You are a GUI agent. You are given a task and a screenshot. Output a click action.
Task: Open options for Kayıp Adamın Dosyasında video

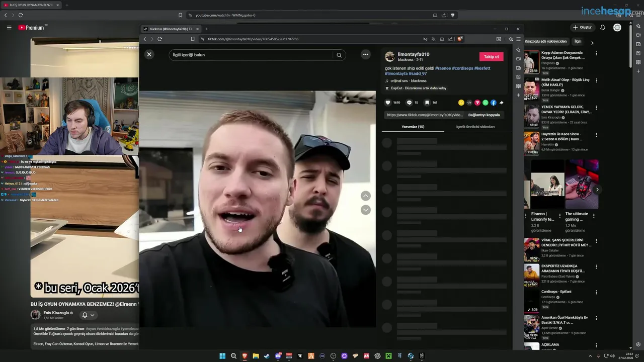[596, 53]
